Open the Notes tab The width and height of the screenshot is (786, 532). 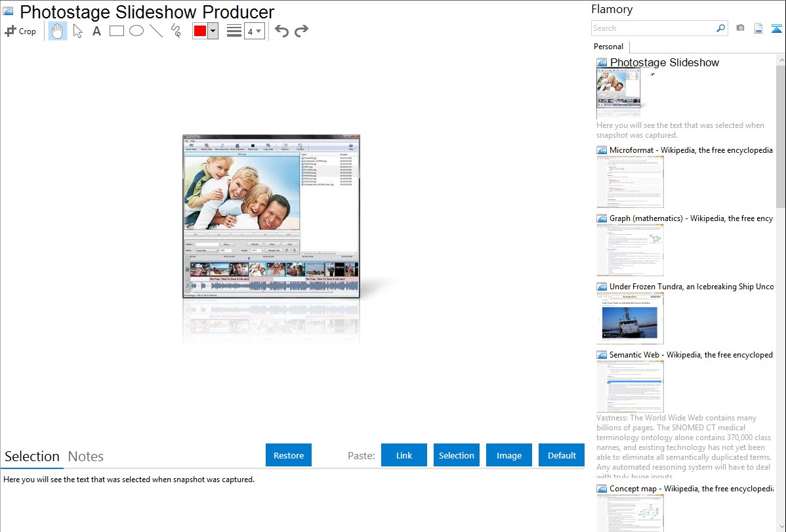pyautogui.click(x=86, y=457)
